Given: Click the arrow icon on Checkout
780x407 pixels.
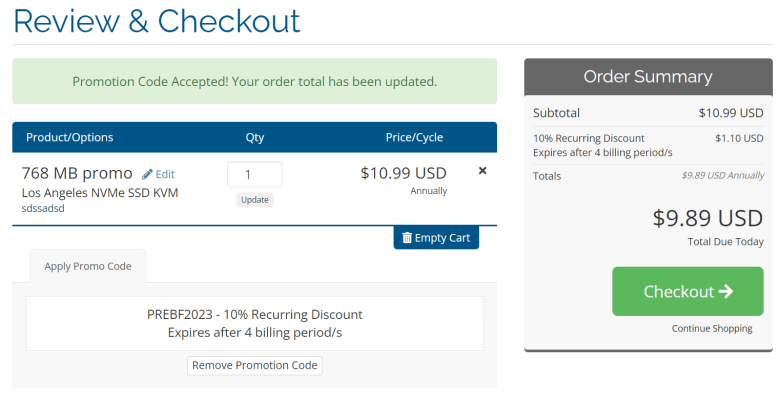Looking at the screenshot, I should pos(726,291).
